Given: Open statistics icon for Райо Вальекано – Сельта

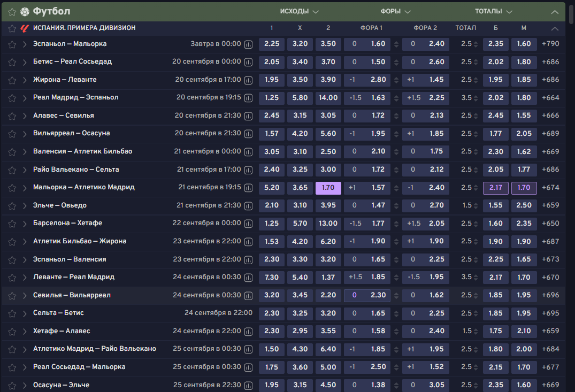Looking at the screenshot, I should (248, 170).
